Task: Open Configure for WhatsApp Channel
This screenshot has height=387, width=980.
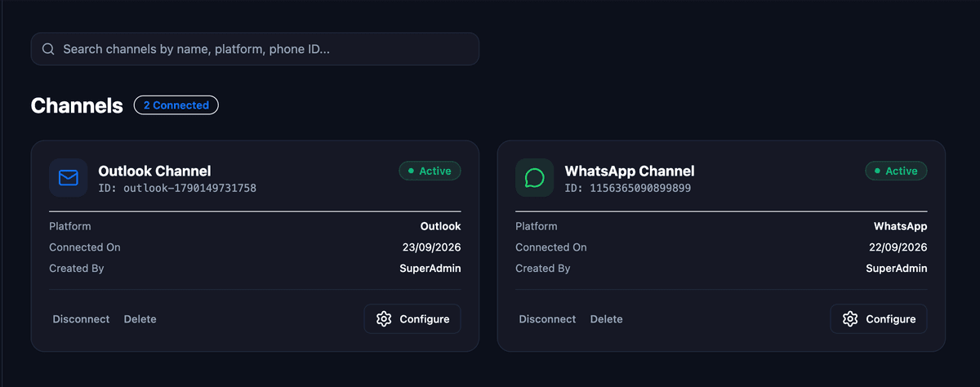Action: click(x=879, y=319)
